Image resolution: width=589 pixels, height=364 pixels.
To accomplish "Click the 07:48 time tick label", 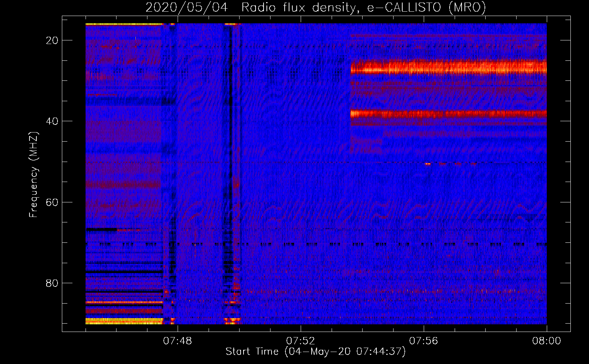I will (178, 341).
